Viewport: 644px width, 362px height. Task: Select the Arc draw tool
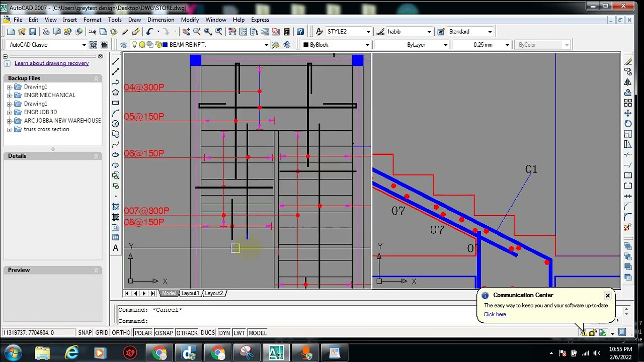pyautogui.click(x=116, y=113)
